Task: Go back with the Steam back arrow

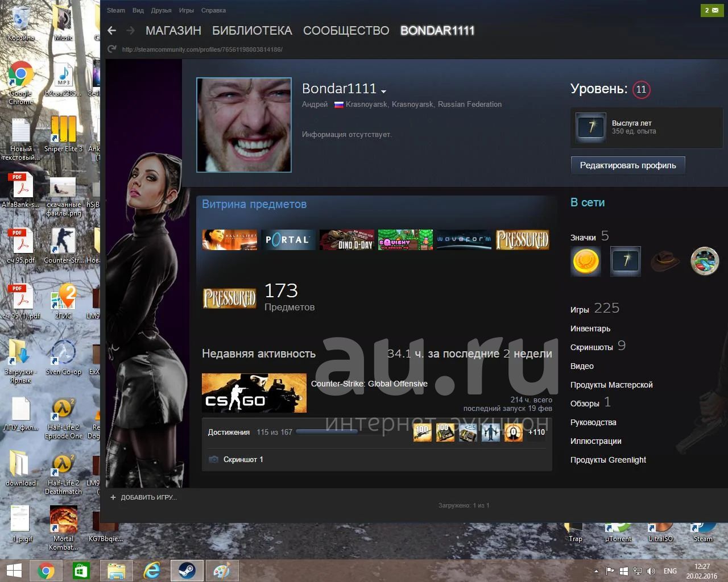Action: (111, 31)
